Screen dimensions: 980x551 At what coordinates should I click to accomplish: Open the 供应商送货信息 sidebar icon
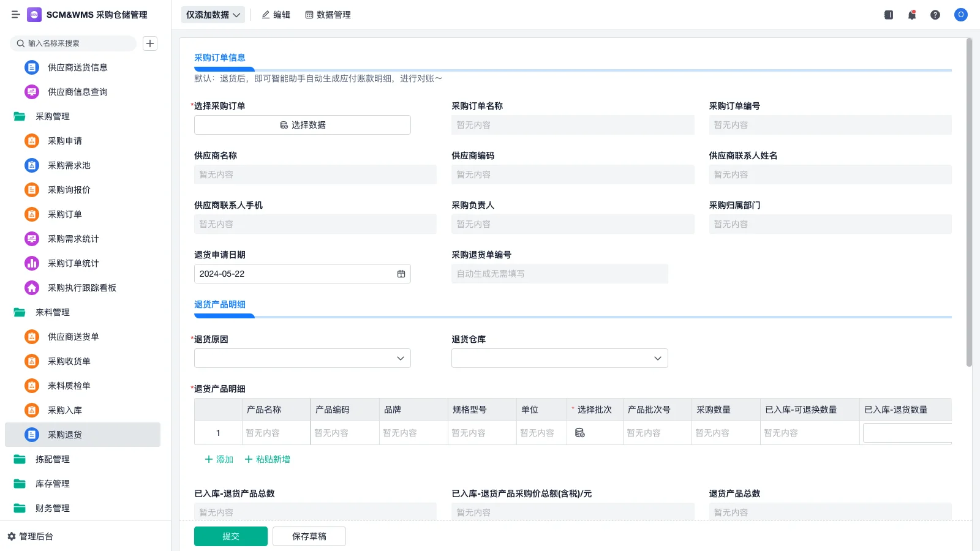pyautogui.click(x=32, y=67)
